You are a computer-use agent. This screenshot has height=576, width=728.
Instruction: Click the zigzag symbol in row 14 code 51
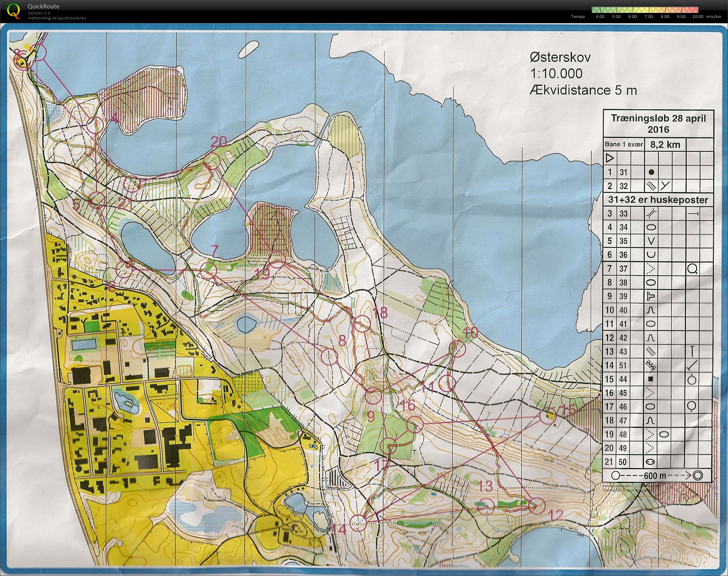tap(651, 365)
